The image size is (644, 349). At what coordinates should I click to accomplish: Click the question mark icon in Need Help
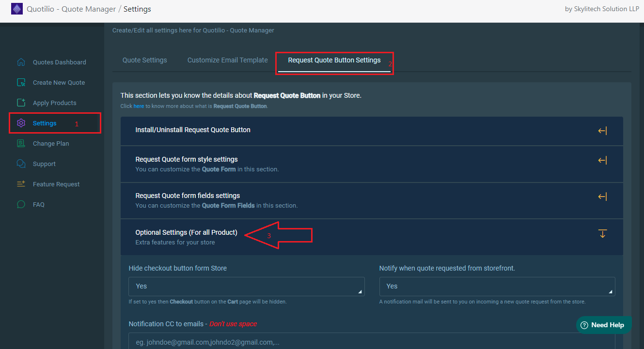pos(584,325)
